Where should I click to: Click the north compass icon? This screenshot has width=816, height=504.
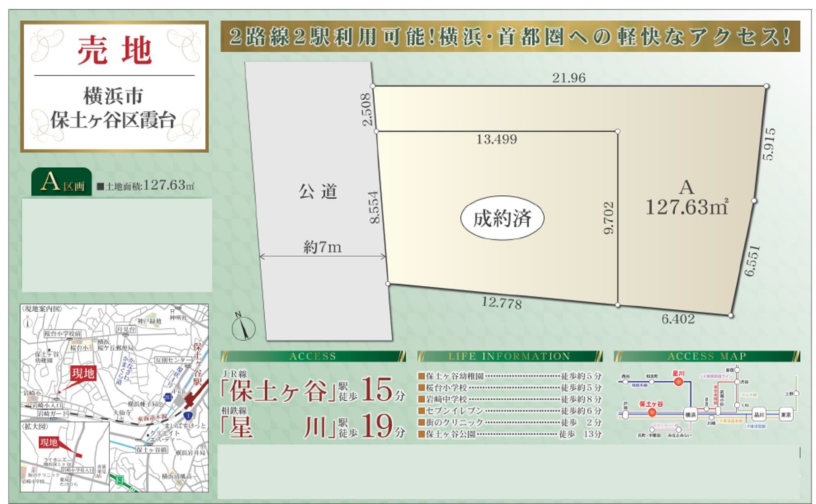click(243, 327)
